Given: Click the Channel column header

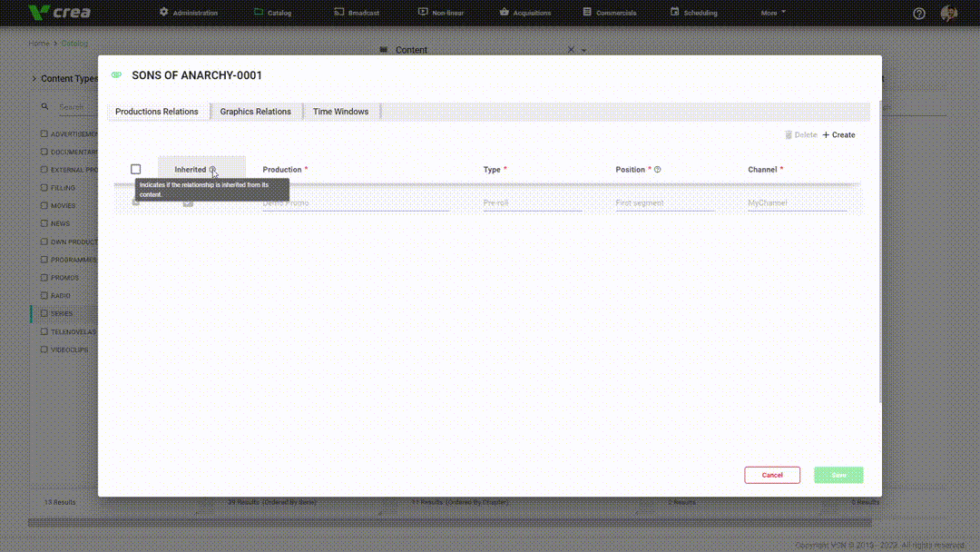Looking at the screenshot, I should point(762,170).
